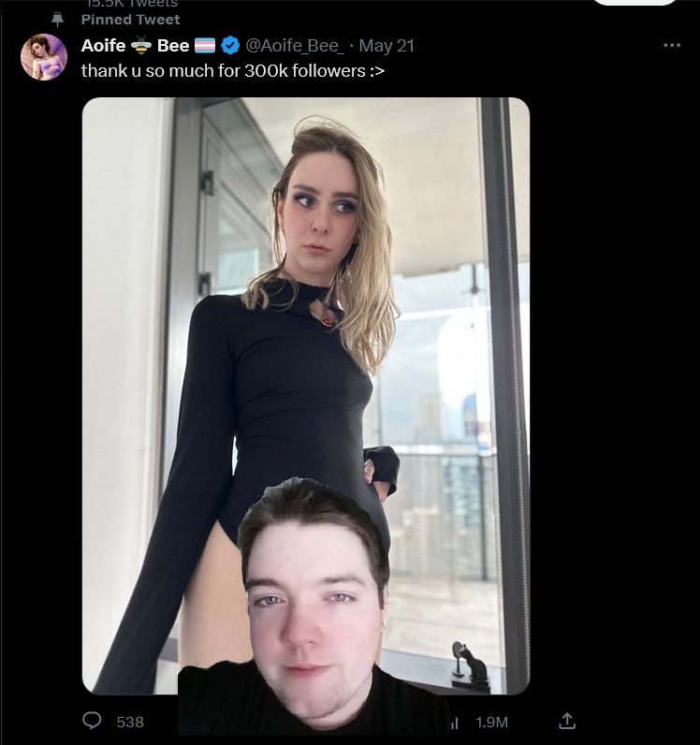Click the white pill button at top right
The image size is (700, 745).
pos(635,2)
